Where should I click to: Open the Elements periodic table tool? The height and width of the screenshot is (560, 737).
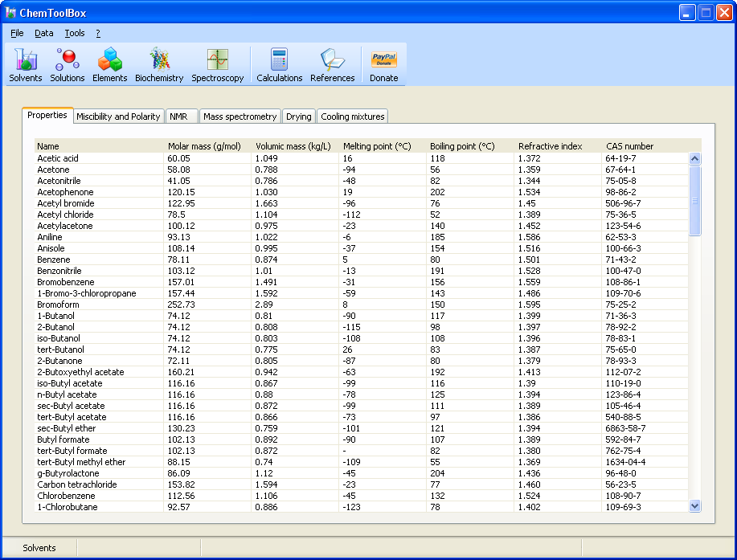pyautogui.click(x=109, y=65)
